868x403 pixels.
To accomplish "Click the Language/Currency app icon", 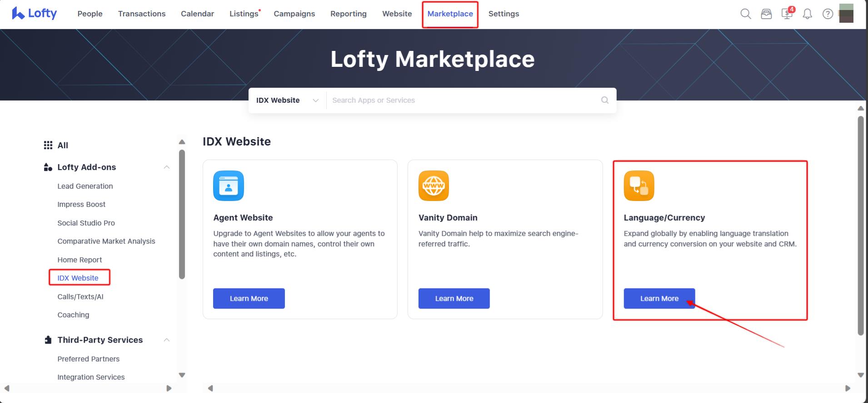I will [639, 186].
